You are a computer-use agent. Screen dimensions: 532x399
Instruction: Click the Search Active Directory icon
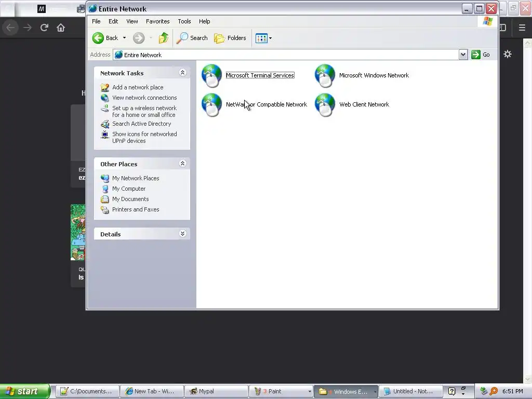[x=105, y=124]
